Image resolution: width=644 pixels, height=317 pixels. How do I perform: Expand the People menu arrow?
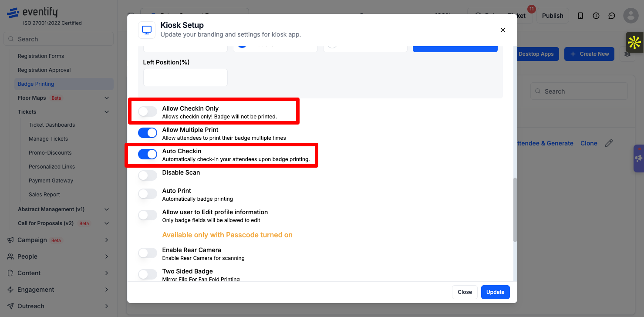coord(107,256)
